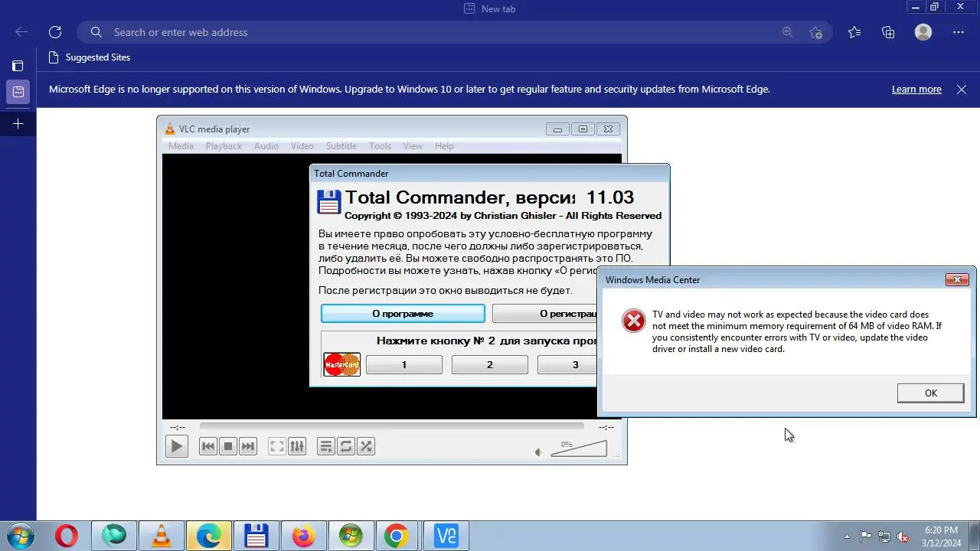980x551 pixels.
Task: Select the New tab item in vertical tabs
Action: (x=18, y=92)
